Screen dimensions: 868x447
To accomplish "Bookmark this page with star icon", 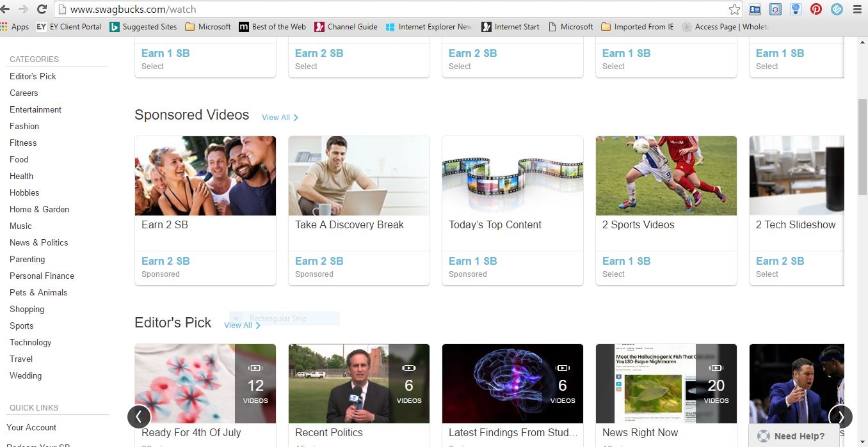I will (734, 10).
